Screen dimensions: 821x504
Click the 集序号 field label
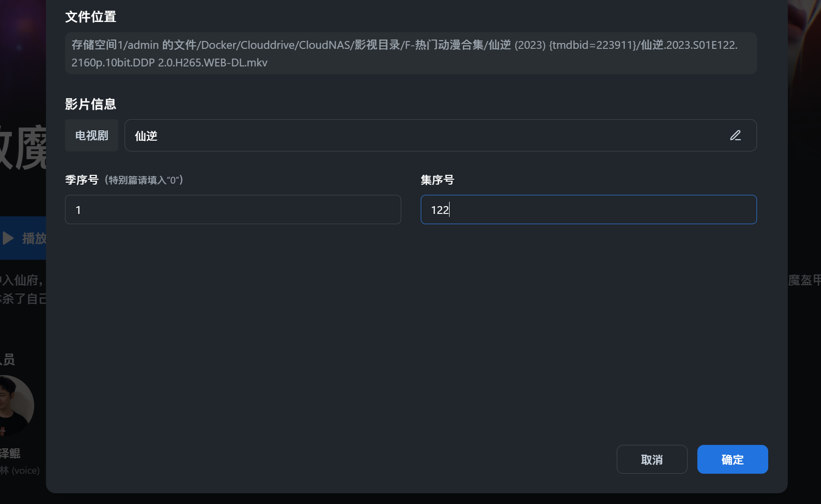pyautogui.click(x=437, y=180)
